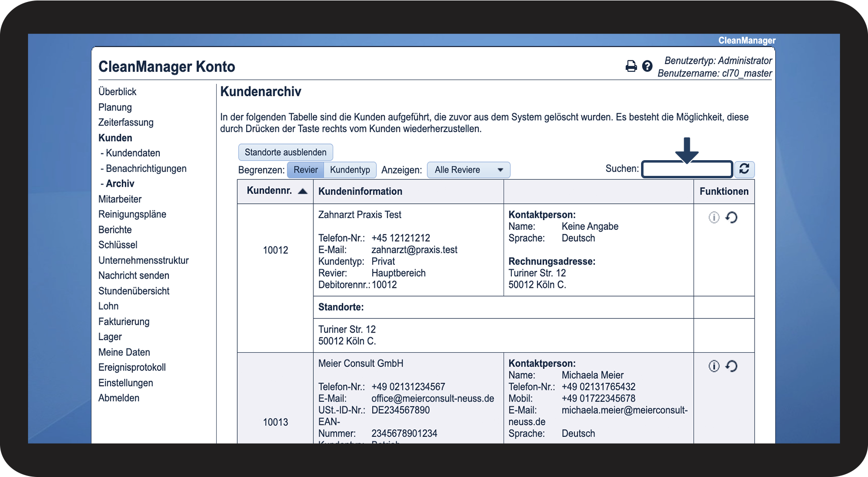The image size is (868, 477).
Task: Open Einstellungen in sidebar
Action: coord(125,383)
